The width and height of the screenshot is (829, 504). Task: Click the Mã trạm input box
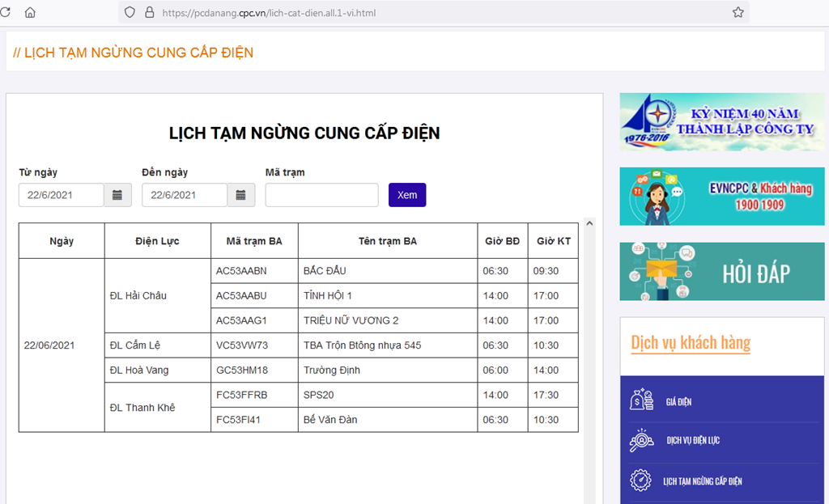322,195
